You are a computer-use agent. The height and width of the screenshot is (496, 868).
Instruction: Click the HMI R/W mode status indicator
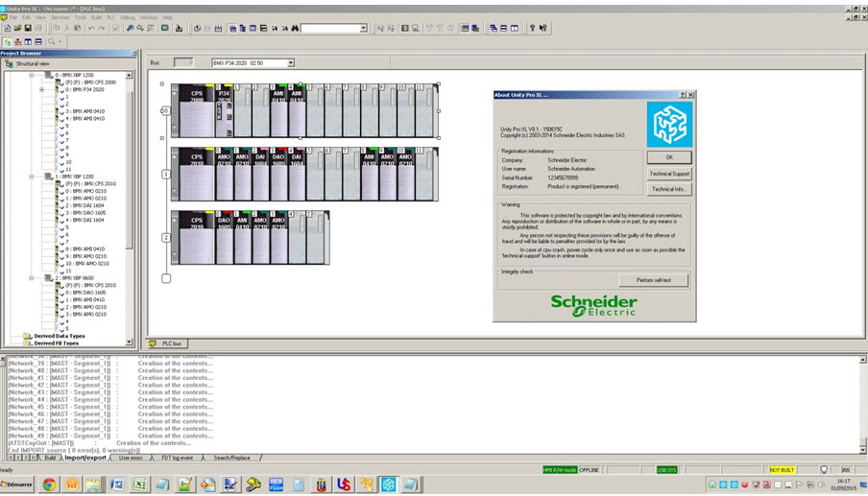click(560, 470)
